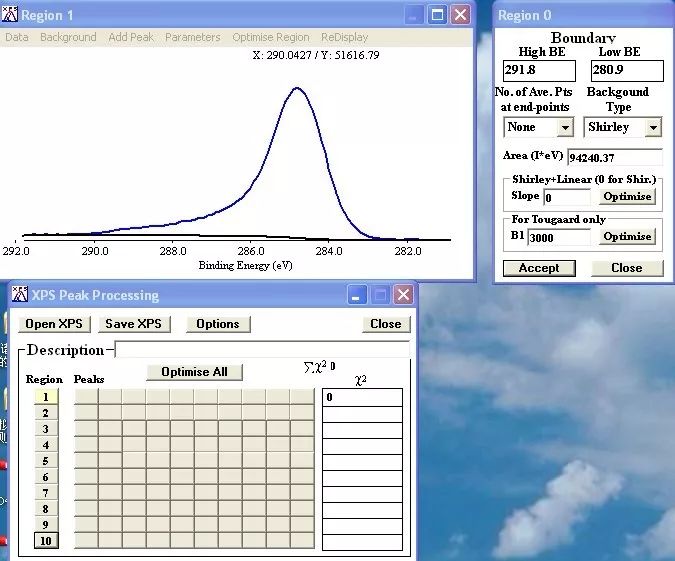This screenshot has width=675, height=561.
Task: Select Region 9 button
Action: point(46,524)
